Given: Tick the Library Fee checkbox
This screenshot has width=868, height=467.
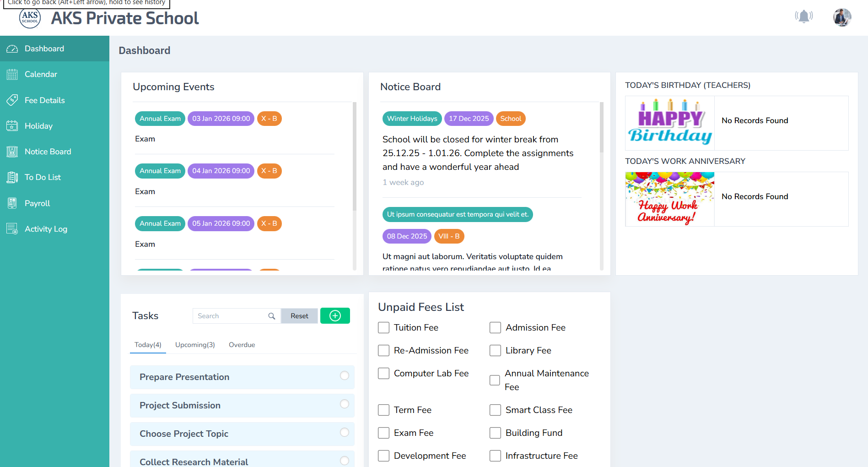Looking at the screenshot, I should 495,351.
